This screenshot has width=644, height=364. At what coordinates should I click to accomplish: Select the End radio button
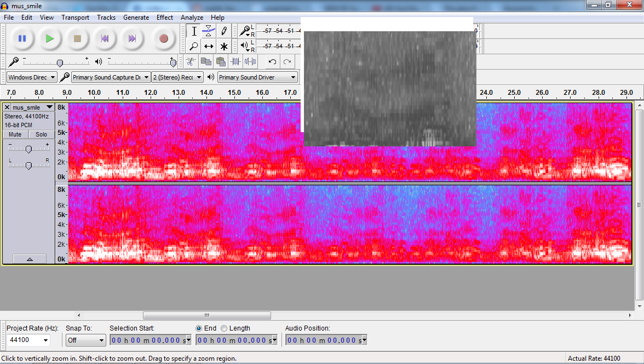point(199,328)
